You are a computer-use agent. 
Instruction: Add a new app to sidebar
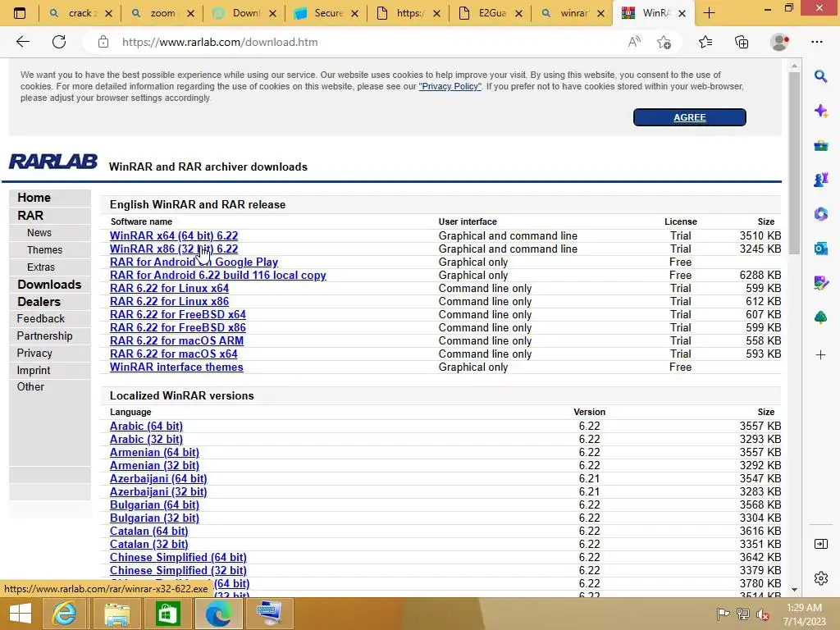pyautogui.click(x=820, y=354)
